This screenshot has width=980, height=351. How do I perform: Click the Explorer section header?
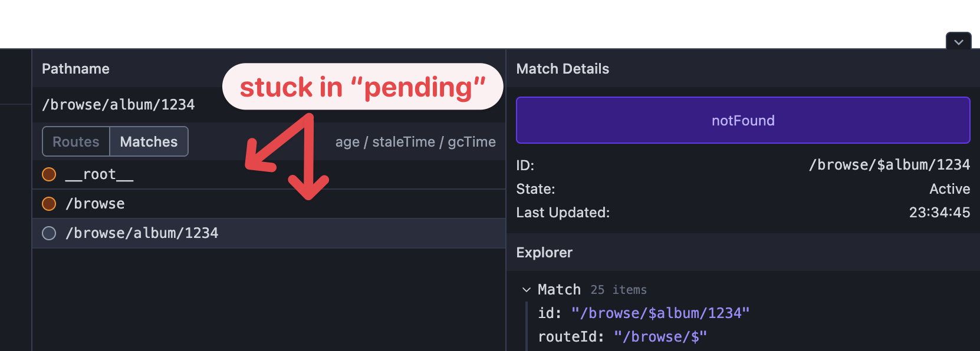coord(544,253)
